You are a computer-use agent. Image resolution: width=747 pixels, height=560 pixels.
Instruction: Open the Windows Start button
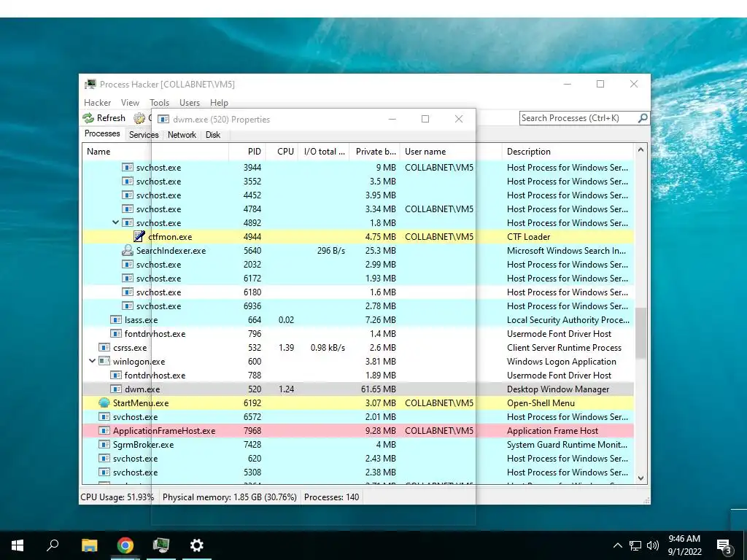coord(18,545)
